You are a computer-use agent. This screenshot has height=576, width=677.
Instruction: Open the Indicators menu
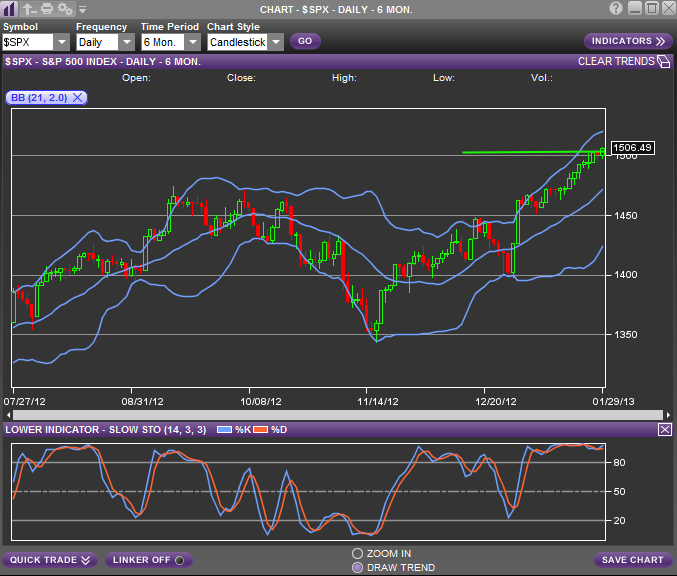[628, 41]
